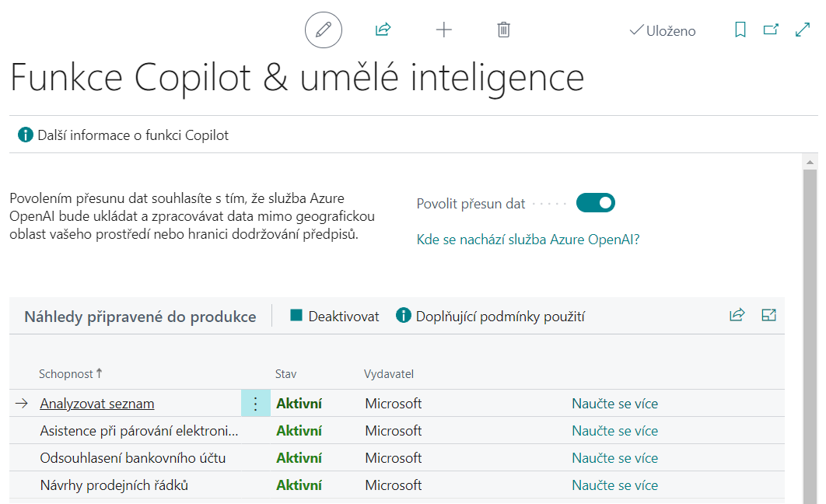Open page in new window icon
826x504 pixels.
(x=772, y=30)
